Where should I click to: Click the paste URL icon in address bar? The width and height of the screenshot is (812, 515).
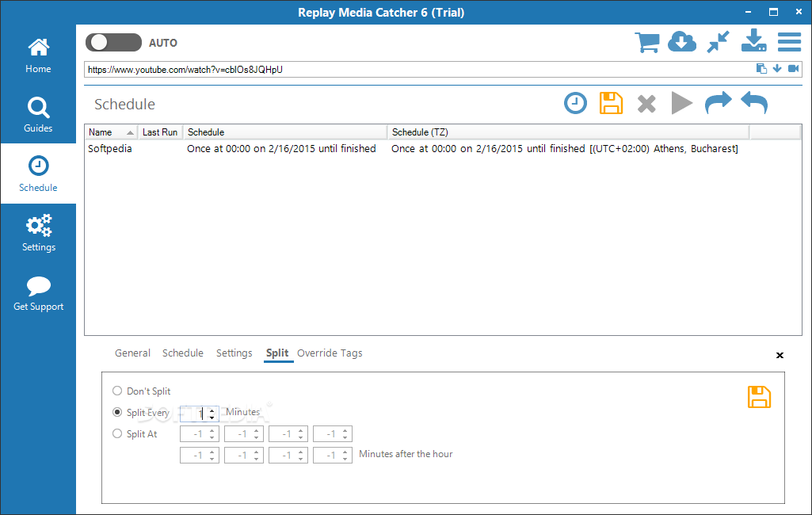761,68
